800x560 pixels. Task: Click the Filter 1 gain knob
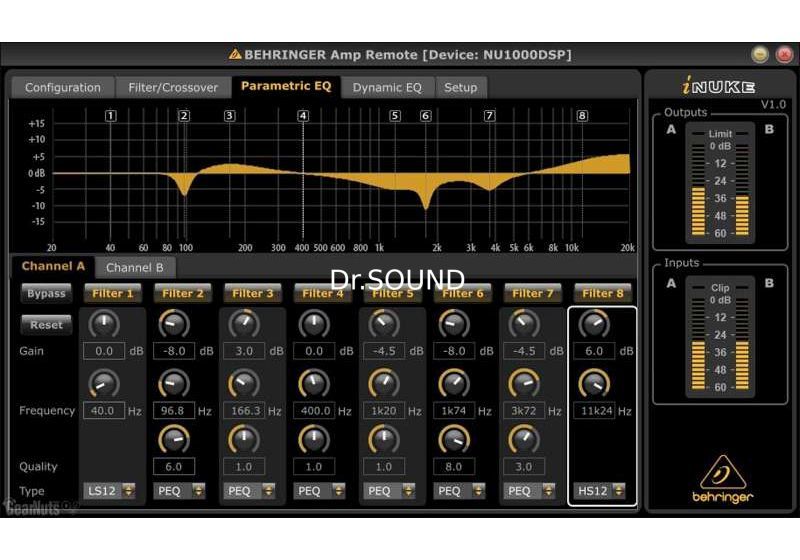point(104,323)
